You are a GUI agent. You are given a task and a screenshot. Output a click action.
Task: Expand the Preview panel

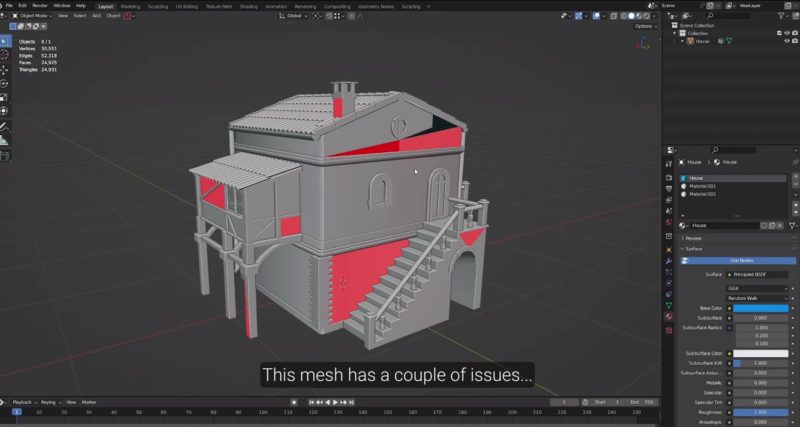693,238
